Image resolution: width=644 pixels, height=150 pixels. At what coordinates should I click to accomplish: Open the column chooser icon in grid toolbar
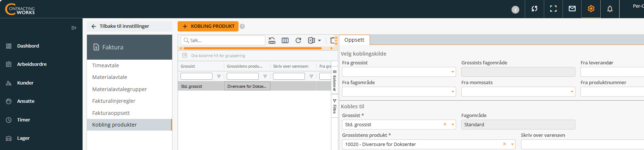[285, 41]
